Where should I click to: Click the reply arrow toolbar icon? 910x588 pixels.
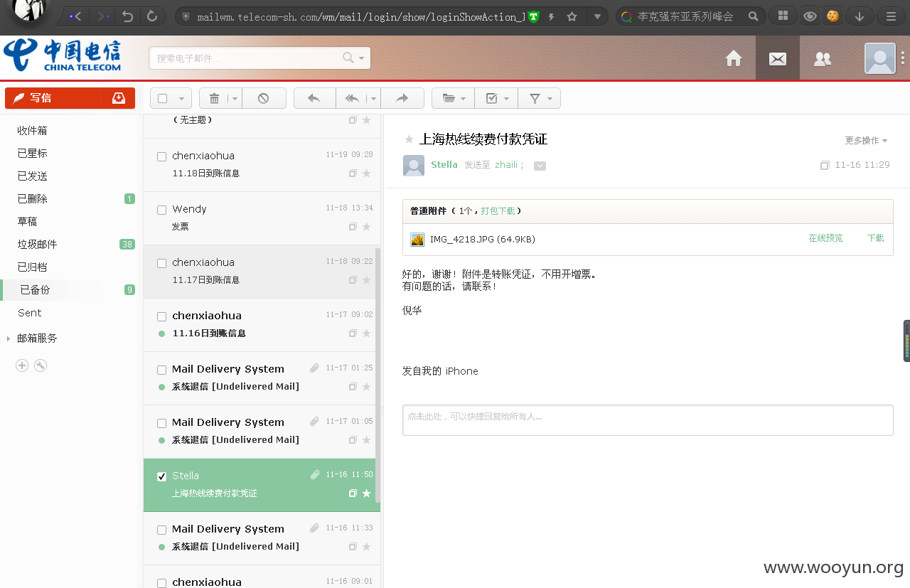(314, 98)
